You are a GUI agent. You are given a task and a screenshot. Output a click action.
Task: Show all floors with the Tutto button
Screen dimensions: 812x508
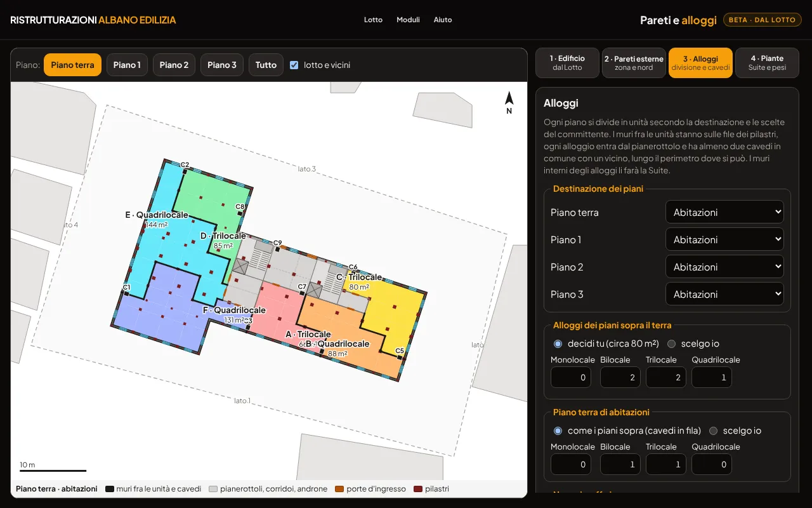(266, 65)
